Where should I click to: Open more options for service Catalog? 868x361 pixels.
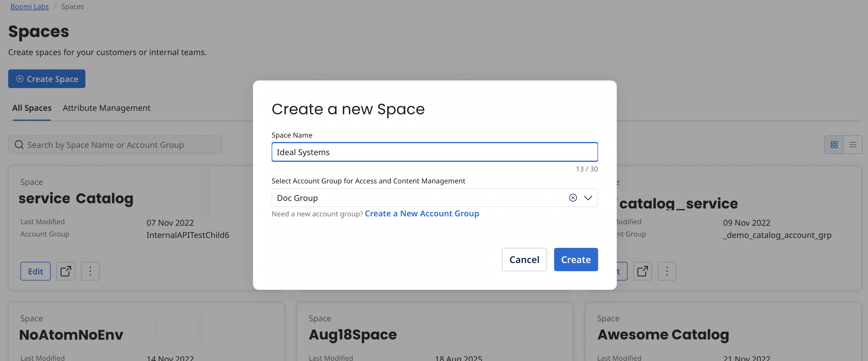click(90, 271)
